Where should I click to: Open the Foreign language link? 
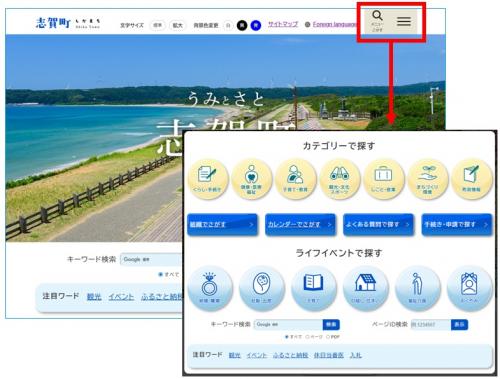334,24
